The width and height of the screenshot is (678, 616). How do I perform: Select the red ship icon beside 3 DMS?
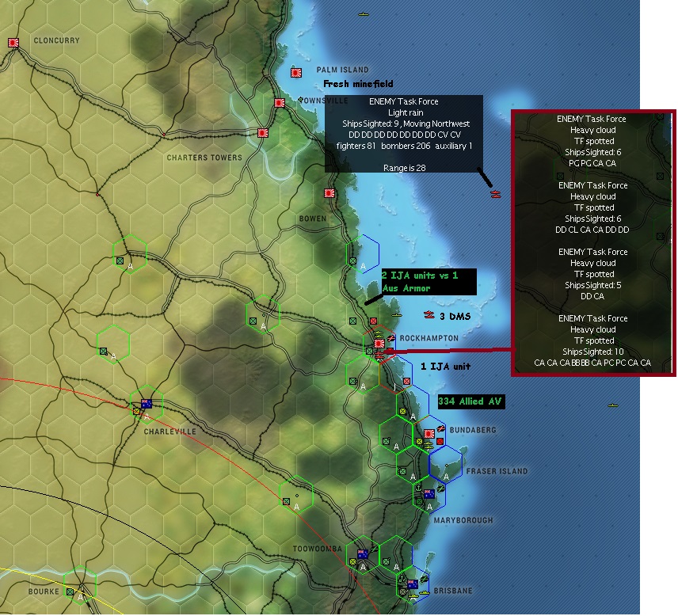coord(429,314)
